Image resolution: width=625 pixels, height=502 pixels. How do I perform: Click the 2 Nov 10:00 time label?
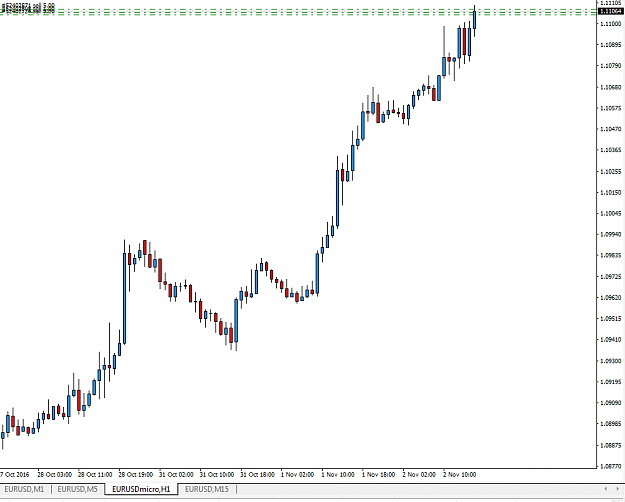(460, 474)
